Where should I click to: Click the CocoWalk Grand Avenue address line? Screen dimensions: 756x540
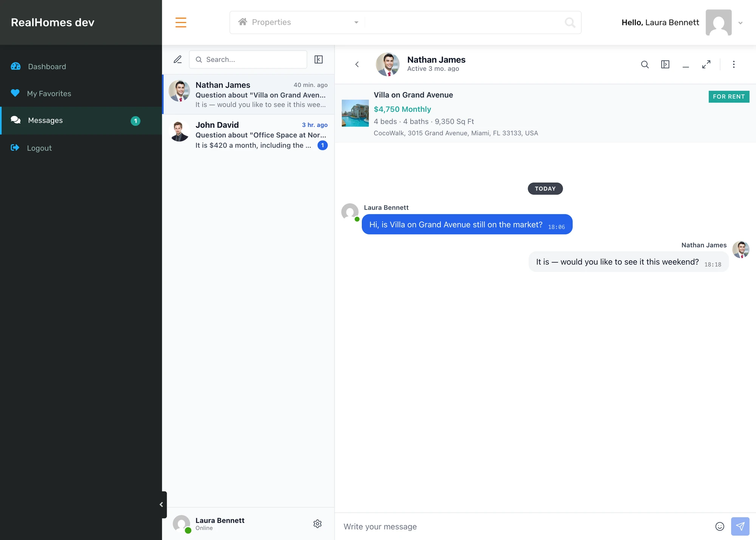455,133
